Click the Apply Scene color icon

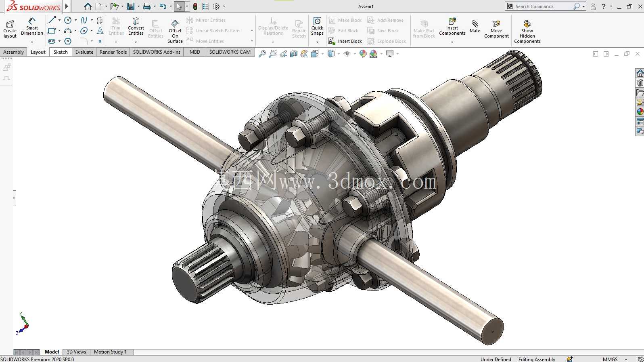point(373,54)
